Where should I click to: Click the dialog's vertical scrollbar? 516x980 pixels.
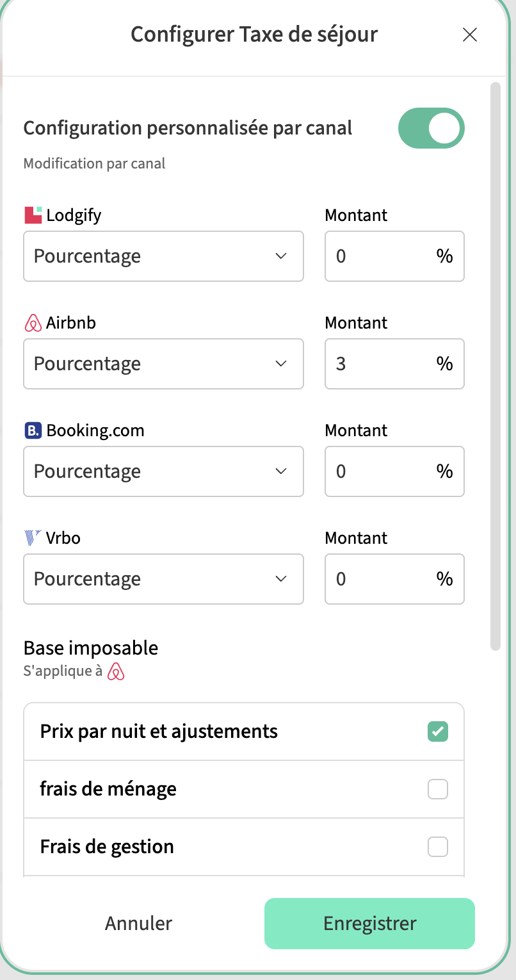(x=495, y=365)
